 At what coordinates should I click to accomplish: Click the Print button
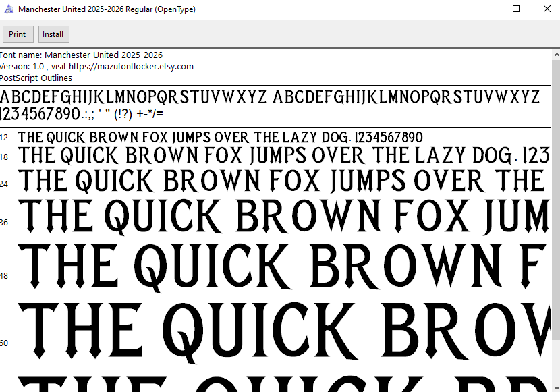(18, 34)
